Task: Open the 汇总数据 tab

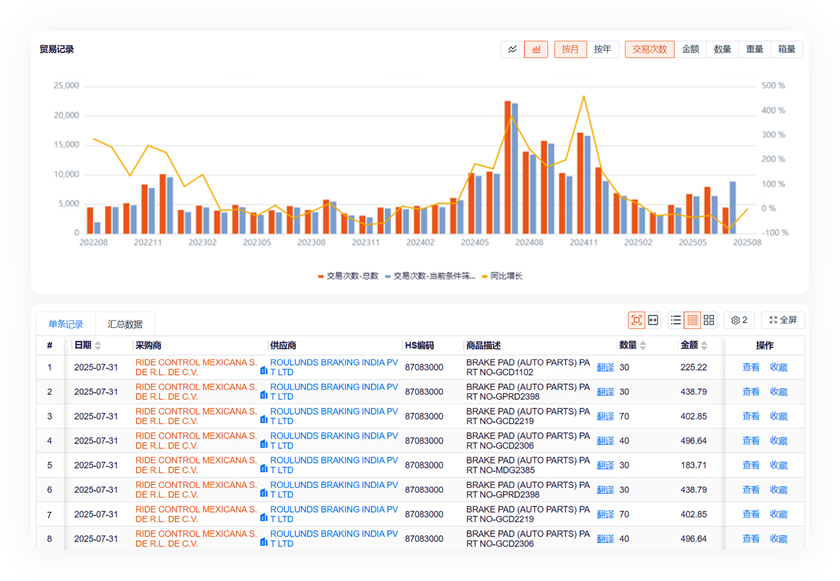Action: pos(126,324)
